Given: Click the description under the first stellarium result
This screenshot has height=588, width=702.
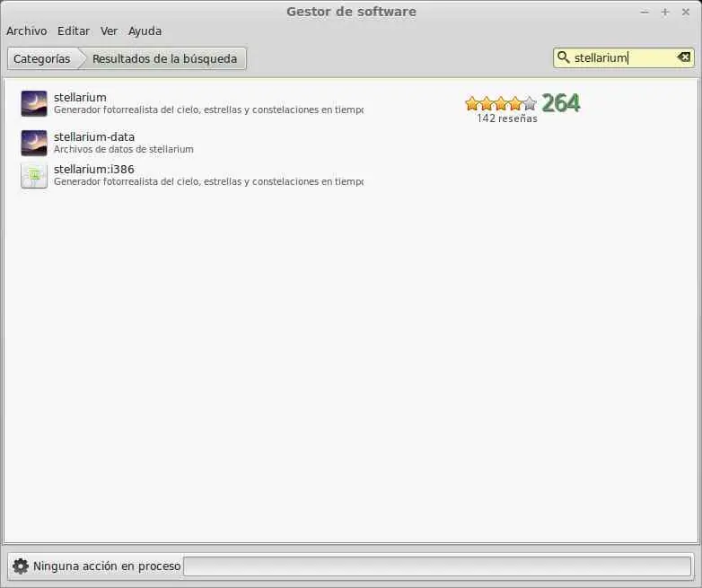Looking at the screenshot, I should (208, 110).
